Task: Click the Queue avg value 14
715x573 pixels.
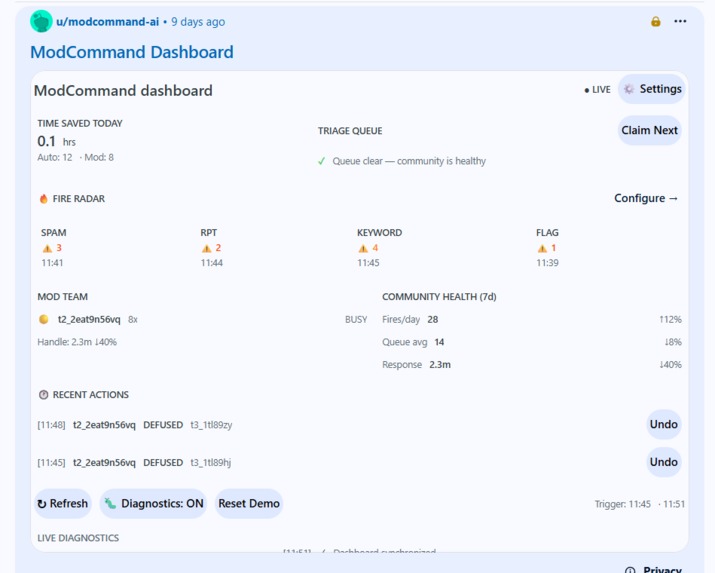Action: click(x=439, y=342)
